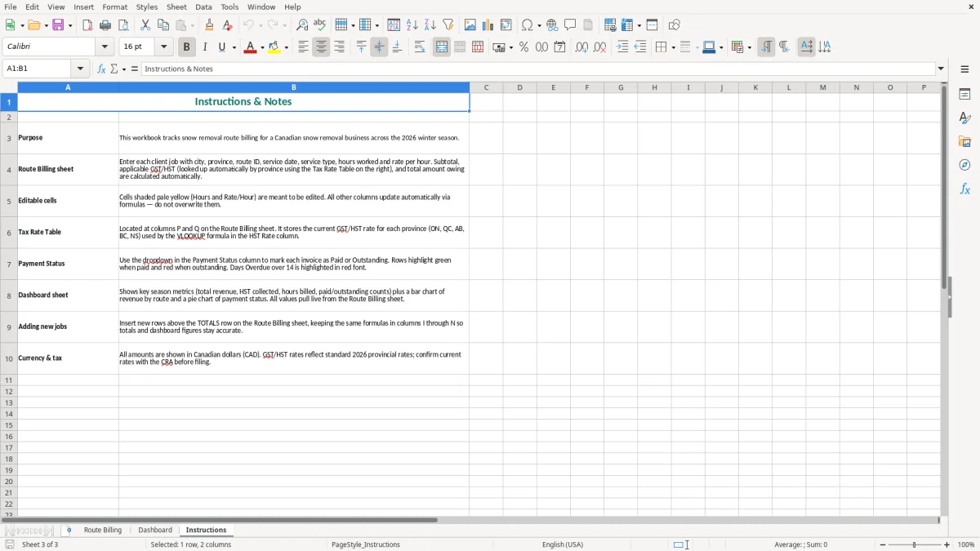
Task: Sort ascending A to Z
Action: click(412, 25)
